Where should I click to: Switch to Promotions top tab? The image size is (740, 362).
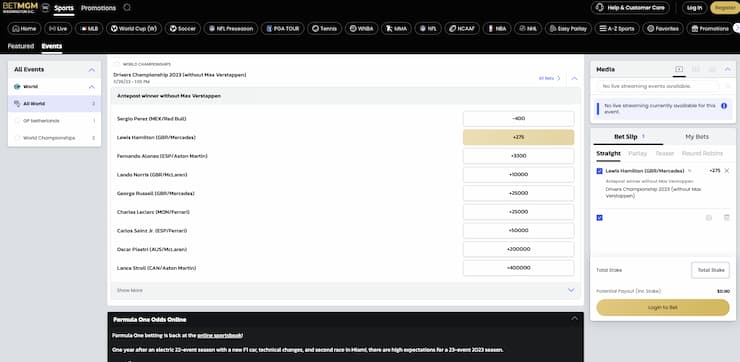pos(98,8)
